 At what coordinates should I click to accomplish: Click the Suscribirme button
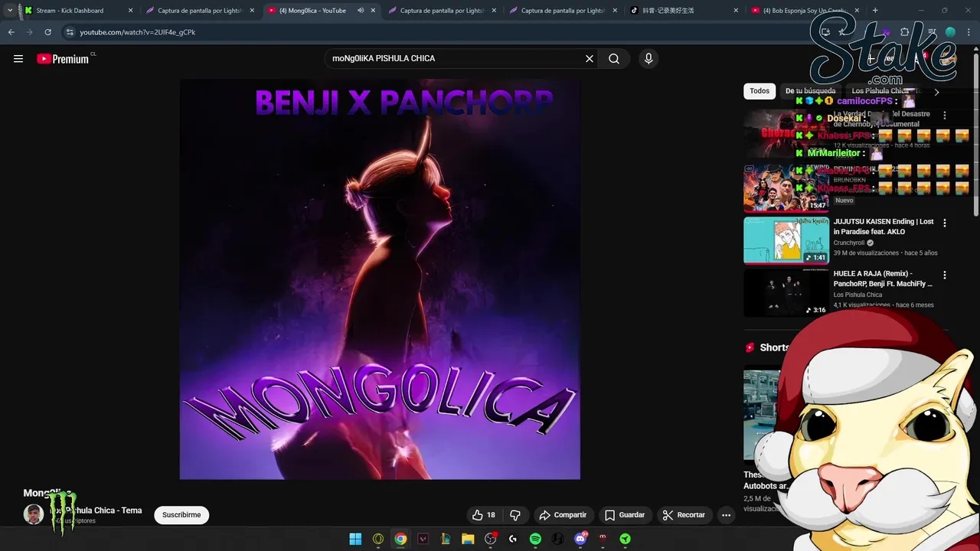click(181, 515)
